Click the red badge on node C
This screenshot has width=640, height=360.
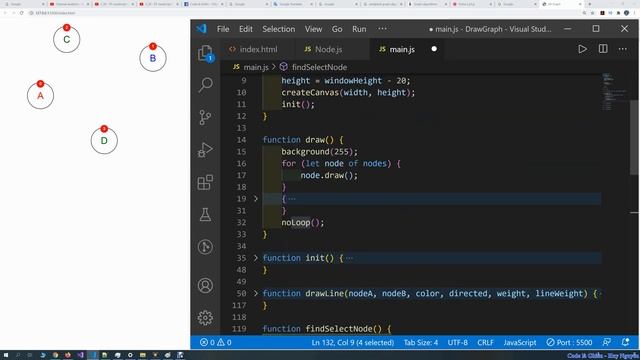(x=67, y=27)
